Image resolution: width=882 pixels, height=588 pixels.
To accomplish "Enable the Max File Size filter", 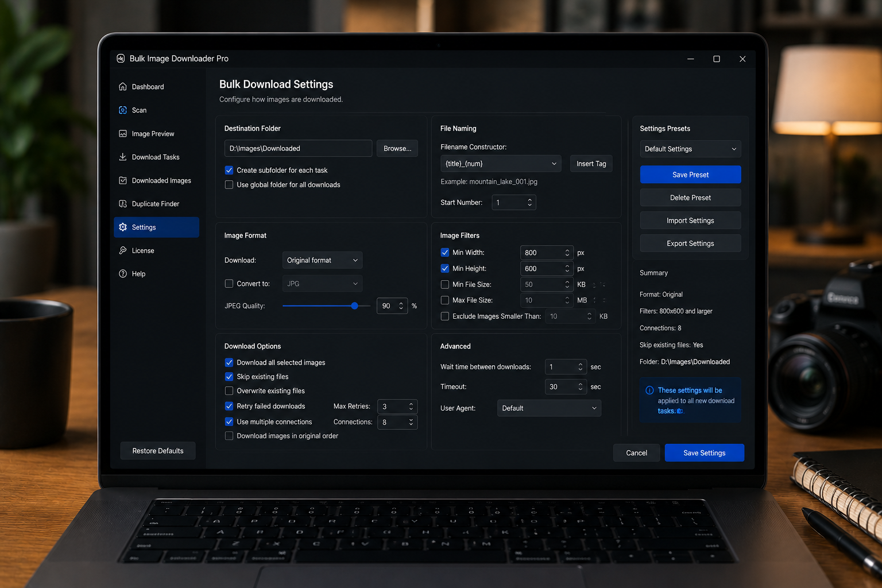I will pos(444,300).
